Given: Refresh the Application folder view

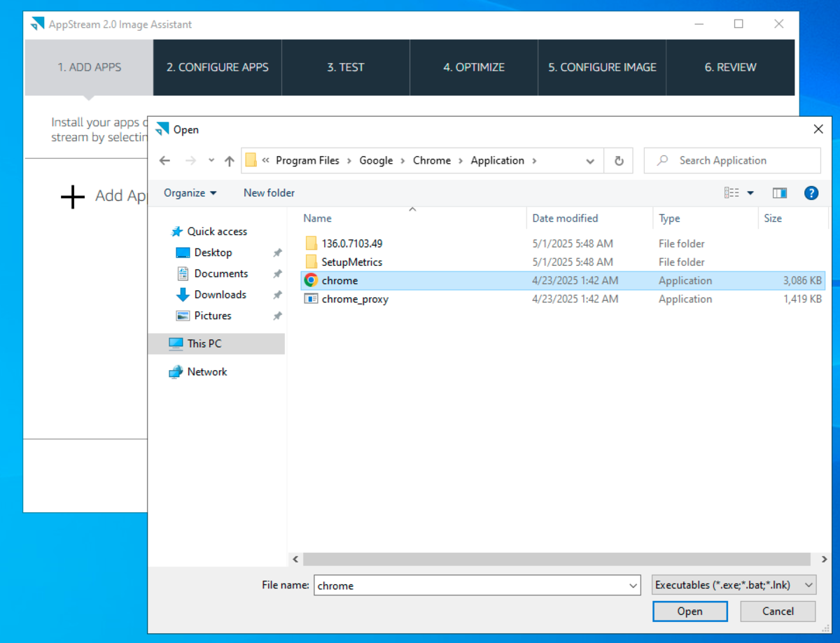Looking at the screenshot, I should tap(619, 161).
